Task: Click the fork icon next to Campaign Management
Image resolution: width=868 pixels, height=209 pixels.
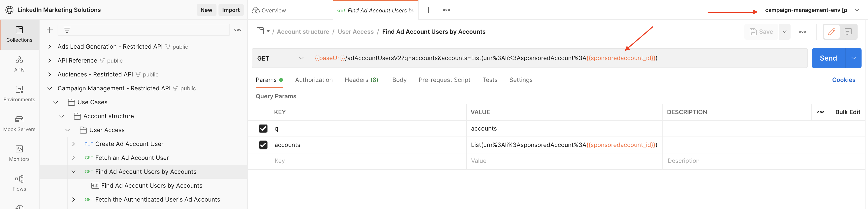Action: (175, 88)
